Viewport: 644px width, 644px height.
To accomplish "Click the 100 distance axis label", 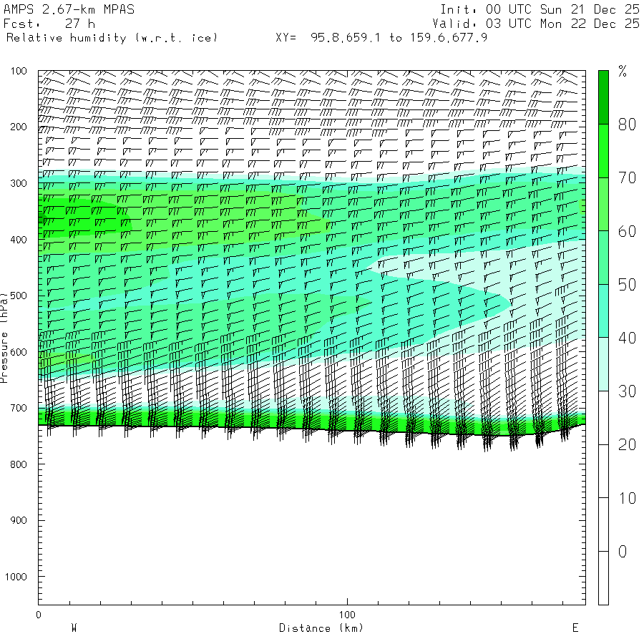I will coord(347,615).
